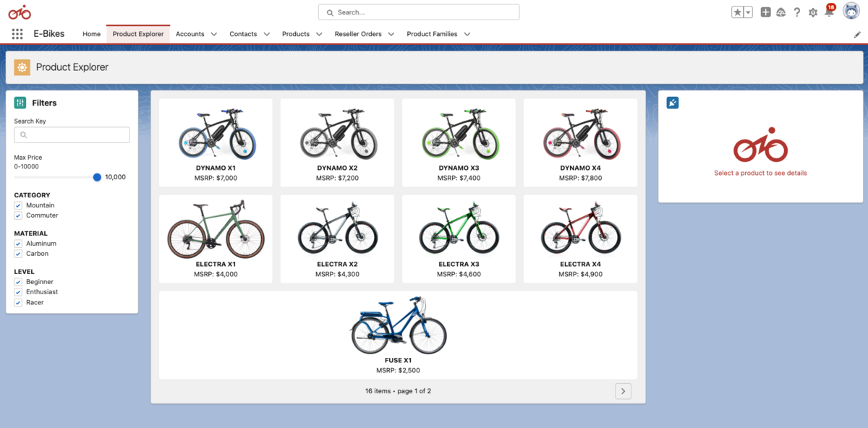Viewport: 868px width, 428px height.
Task: Uncheck the Mountain category filter
Action: (x=18, y=205)
